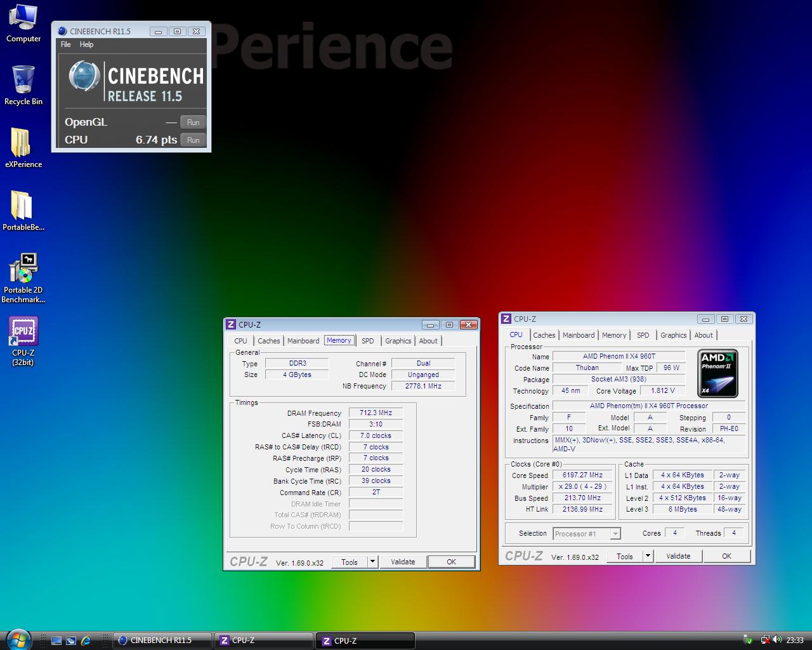Click the AMD Phenom II X4 logo
Screen dimensions: 812x650
click(717, 373)
